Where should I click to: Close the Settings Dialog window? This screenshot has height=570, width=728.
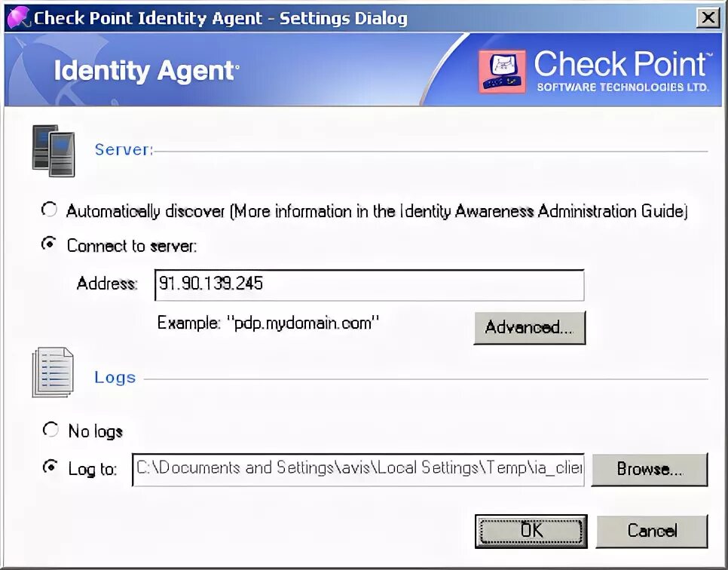pos(708,18)
